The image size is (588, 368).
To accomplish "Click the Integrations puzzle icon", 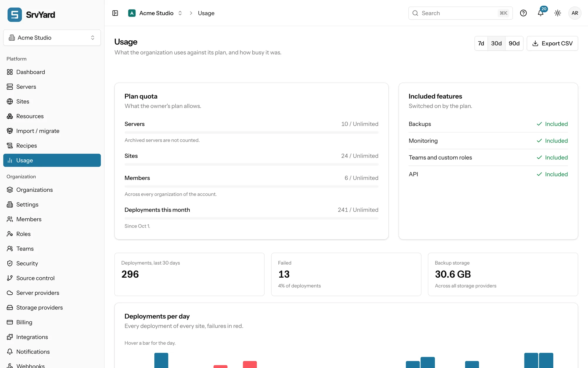I will 10,337.
